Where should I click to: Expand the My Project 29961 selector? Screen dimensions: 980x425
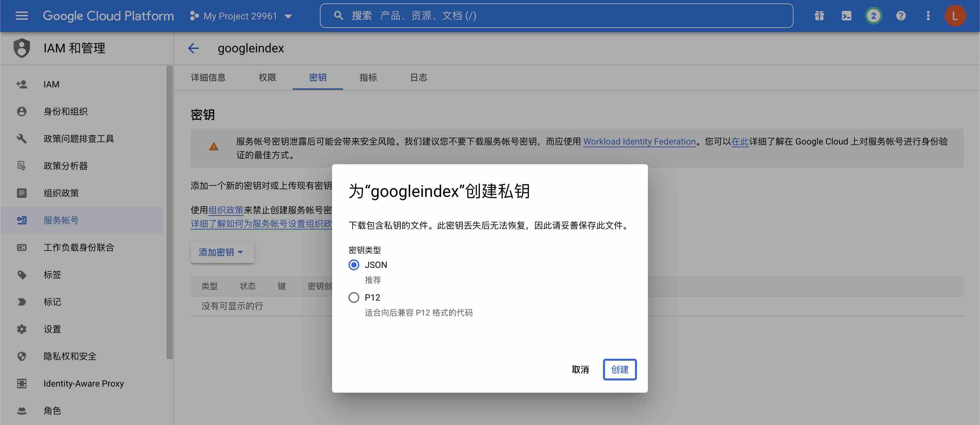[241, 16]
